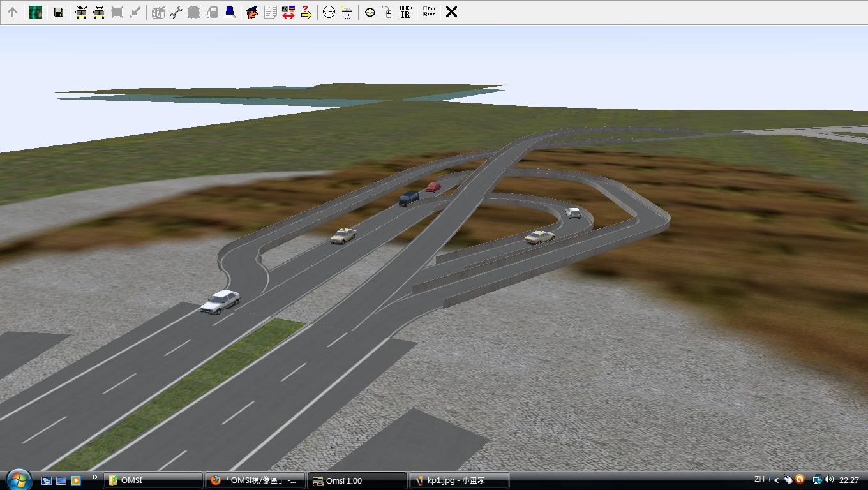Open the wrench repair icon
Image resolution: width=868 pixels, height=490 pixels.
click(176, 12)
